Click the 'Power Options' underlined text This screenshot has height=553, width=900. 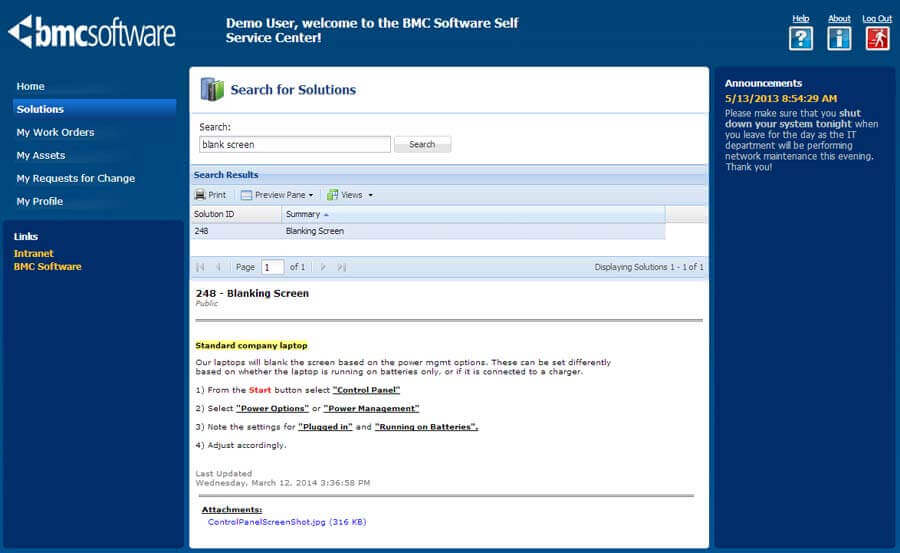(272, 408)
